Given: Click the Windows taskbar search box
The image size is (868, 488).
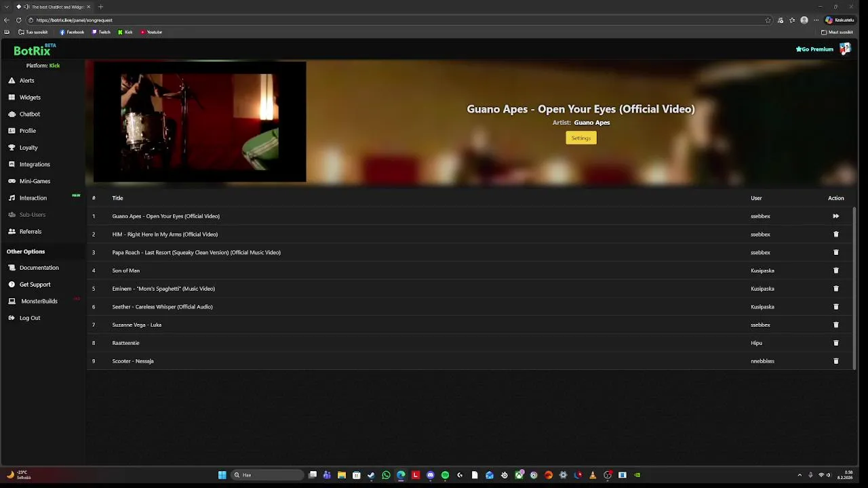Looking at the screenshot, I should pyautogui.click(x=267, y=475).
